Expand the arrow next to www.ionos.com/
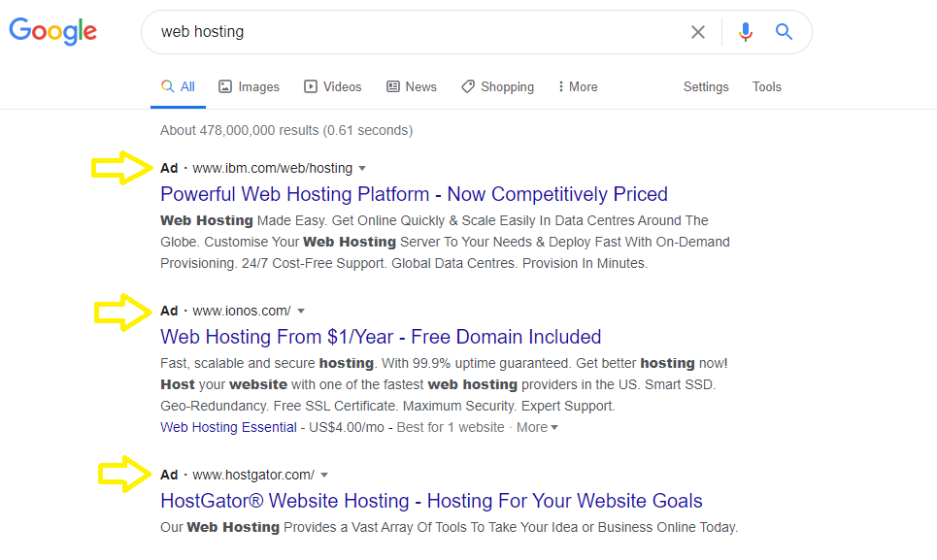This screenshot has width=937, height=560. click(301, 311)
